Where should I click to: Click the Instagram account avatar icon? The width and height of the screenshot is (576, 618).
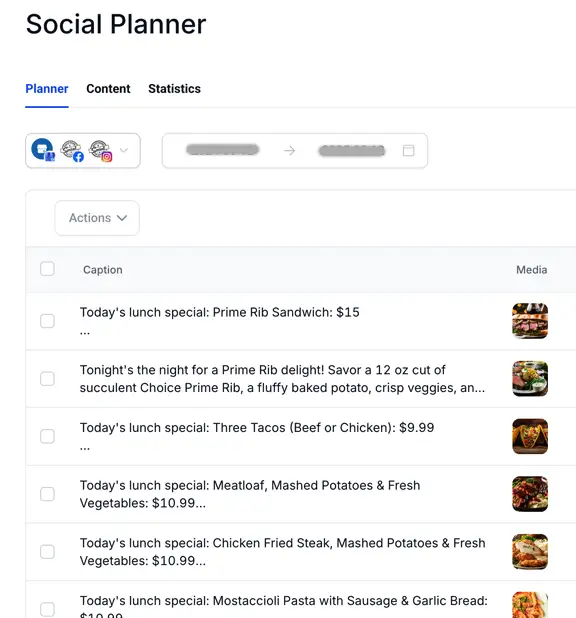101,151
